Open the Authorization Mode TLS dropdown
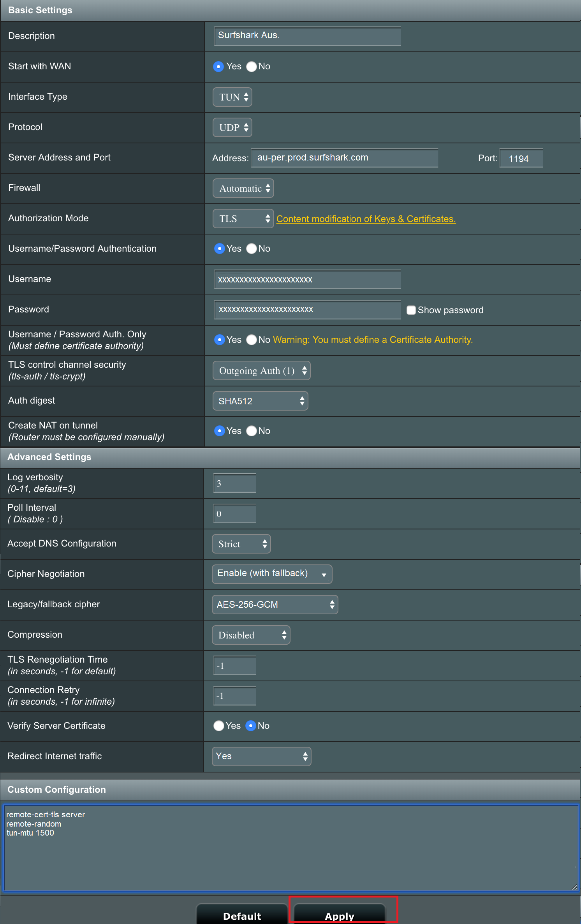 [243, 219]
